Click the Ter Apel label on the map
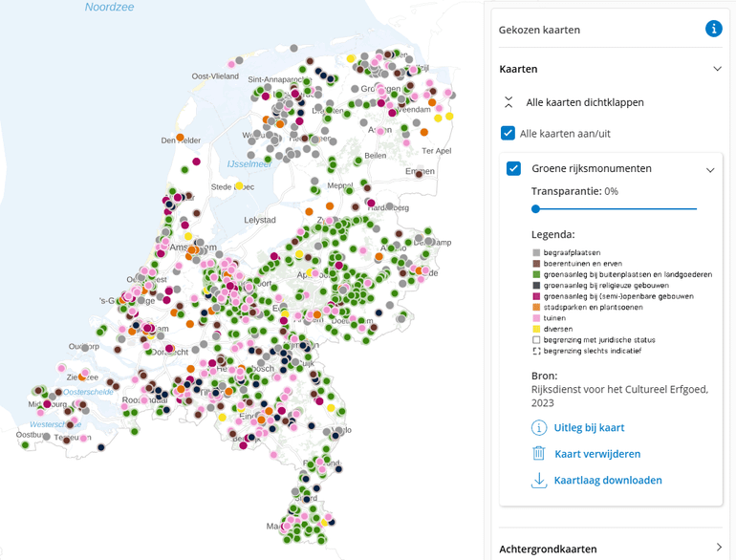Viewport: 736px width, 560px height. (x=437, y=151)
